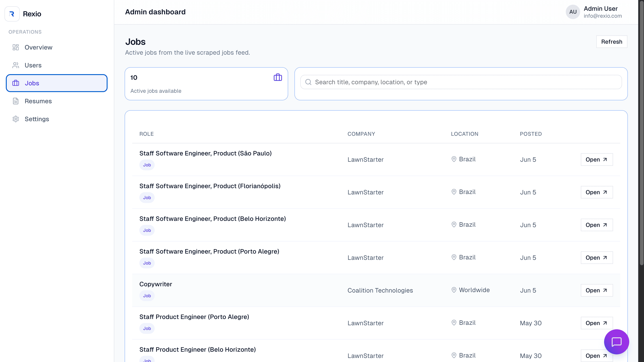Click the Rexio logo icon
644x362 pixels.
click(12, 14)
